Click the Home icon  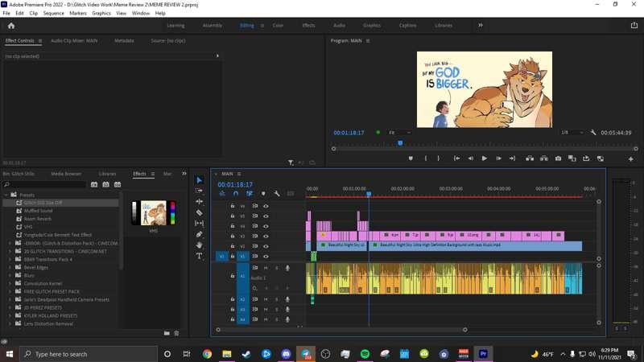[11, 26]
